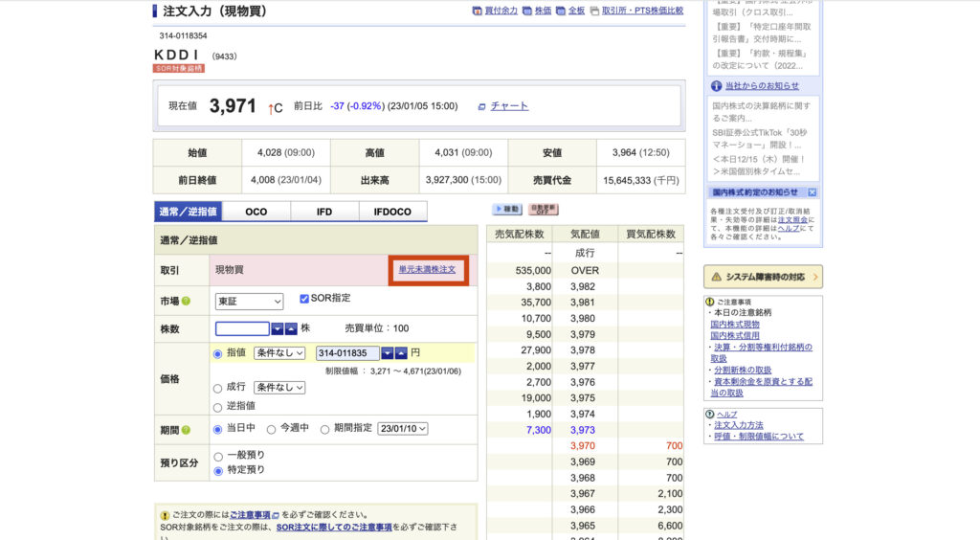Click the ask price 3,973 in order board

(x=583, y=430)
